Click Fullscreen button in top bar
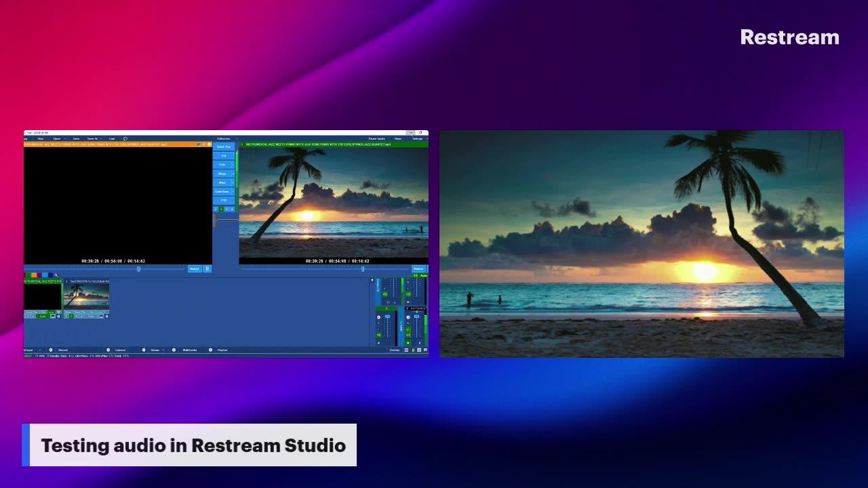This screenshot has height=488, width=868. point(224,138)
